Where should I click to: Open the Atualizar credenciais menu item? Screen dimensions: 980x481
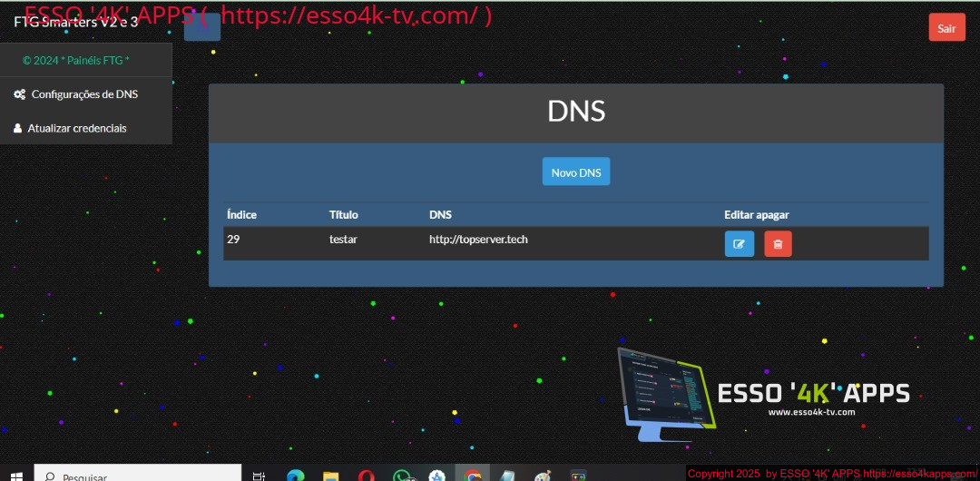[86, 128]
